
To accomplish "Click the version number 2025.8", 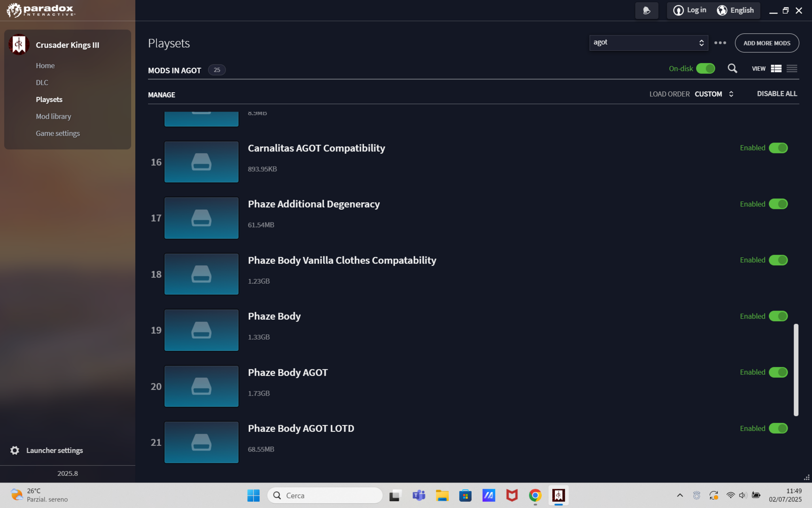I will click(x=68, y=473).
